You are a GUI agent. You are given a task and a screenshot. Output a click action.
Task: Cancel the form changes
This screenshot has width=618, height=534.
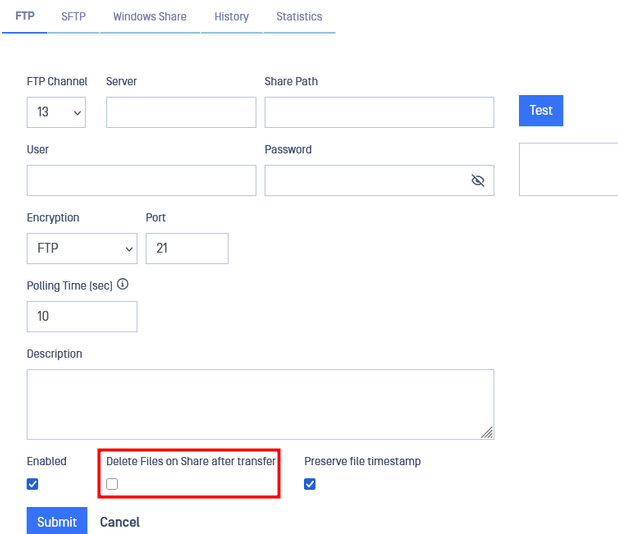pos(120,522)
